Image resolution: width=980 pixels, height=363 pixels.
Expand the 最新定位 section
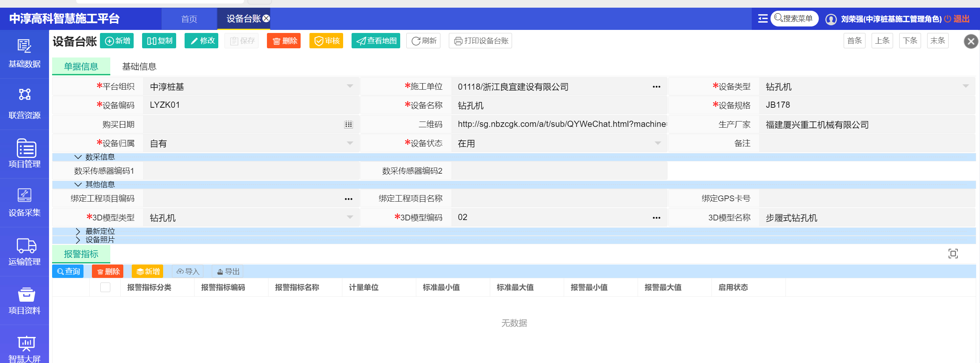(78, 231)
